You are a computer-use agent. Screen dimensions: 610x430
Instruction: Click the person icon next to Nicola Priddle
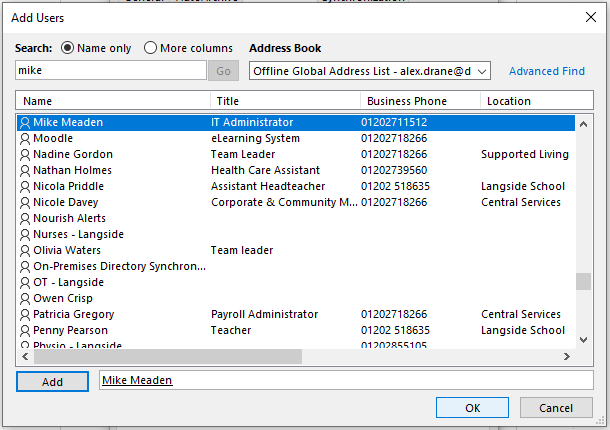(x=25, y=187)
